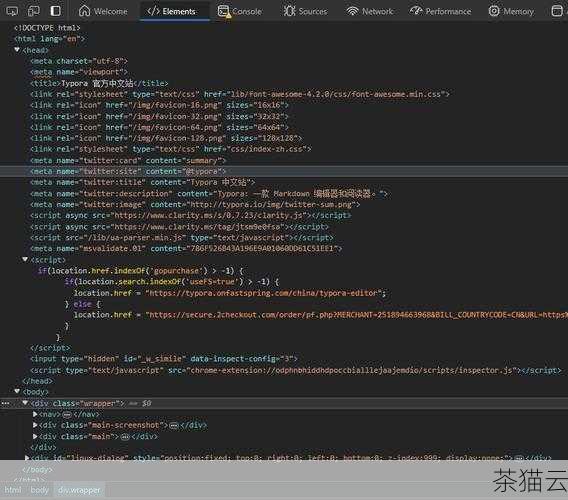The image size is (568, 500).
Task: Collapse the div class wrapper triangle
Action: coord(25,403)
